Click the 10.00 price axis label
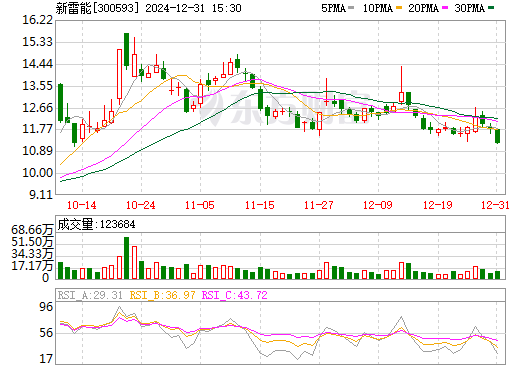The image size is (520, 365). tap(38, 173)
